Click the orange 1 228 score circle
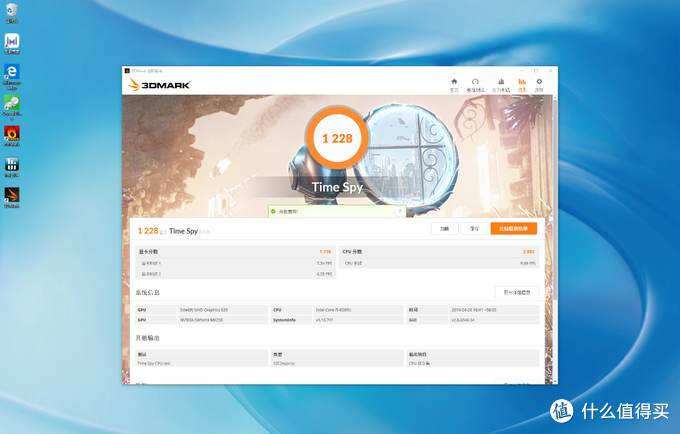Viewport: 680px width, 434px height. click(337, 138)
